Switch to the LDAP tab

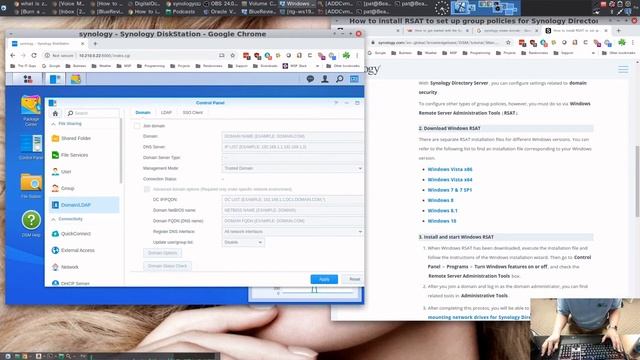point(166,113)
